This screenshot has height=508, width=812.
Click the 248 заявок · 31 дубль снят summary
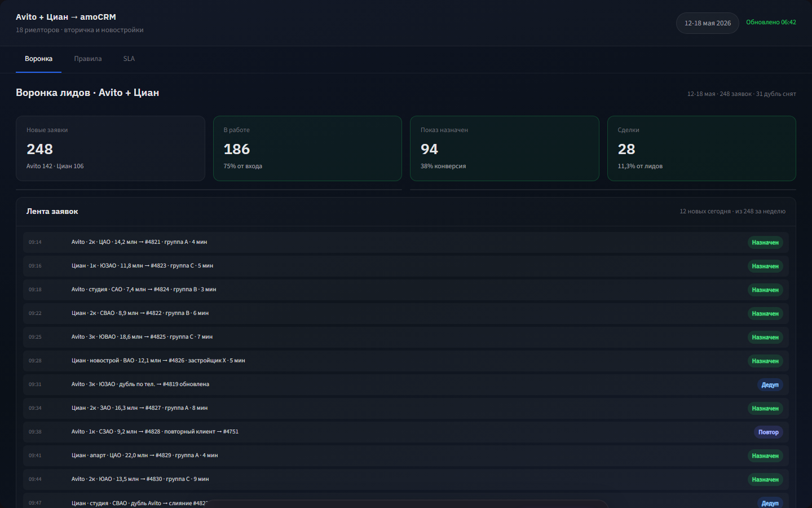click(x=742, y=94)
